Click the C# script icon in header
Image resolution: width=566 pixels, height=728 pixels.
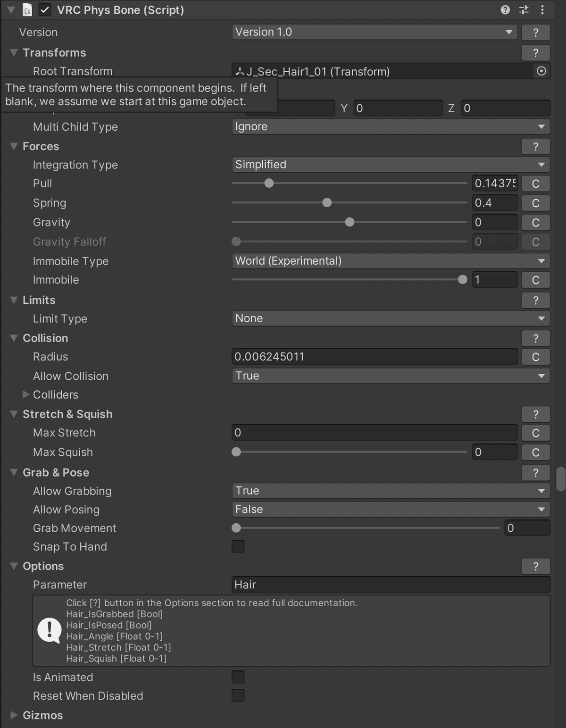27,10
